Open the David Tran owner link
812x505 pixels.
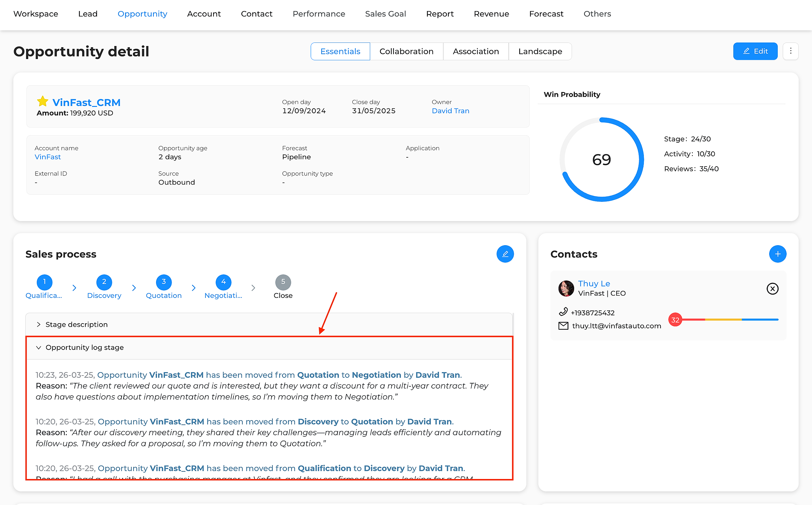(450, 111)
